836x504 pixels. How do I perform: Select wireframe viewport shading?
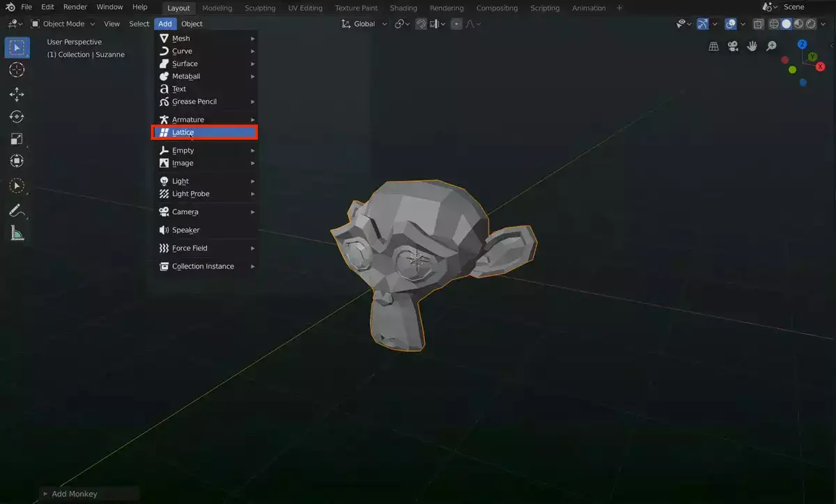tap(774, 24)
